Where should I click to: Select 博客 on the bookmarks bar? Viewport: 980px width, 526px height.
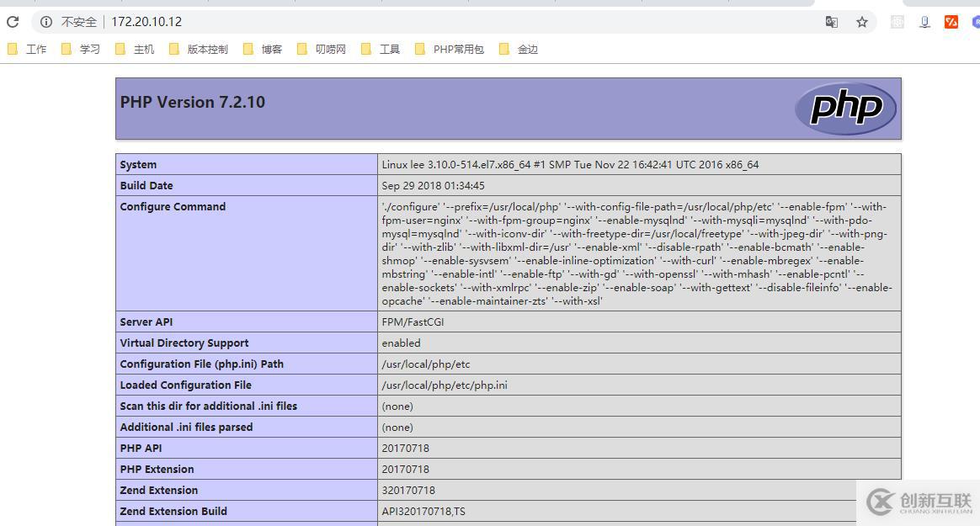point(273,49)
